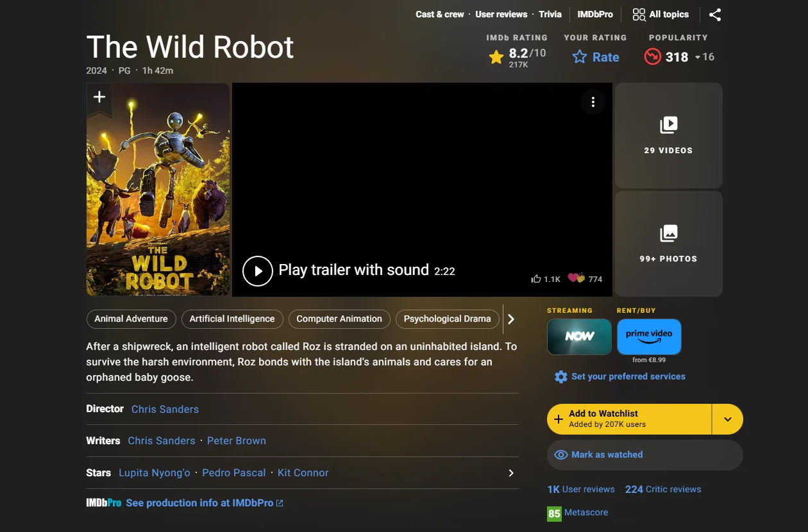Expand the full Stars list chevron
808x532 pixels.
[511, 472]
